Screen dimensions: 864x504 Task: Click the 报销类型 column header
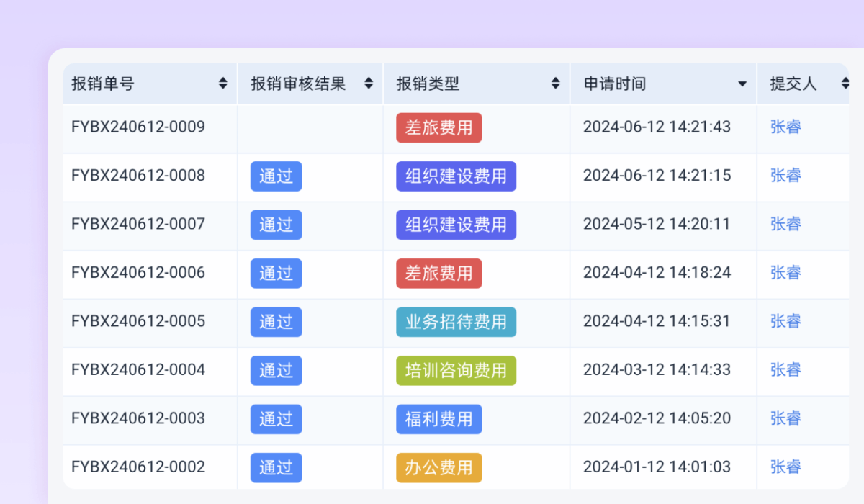[x=477, y=84]
